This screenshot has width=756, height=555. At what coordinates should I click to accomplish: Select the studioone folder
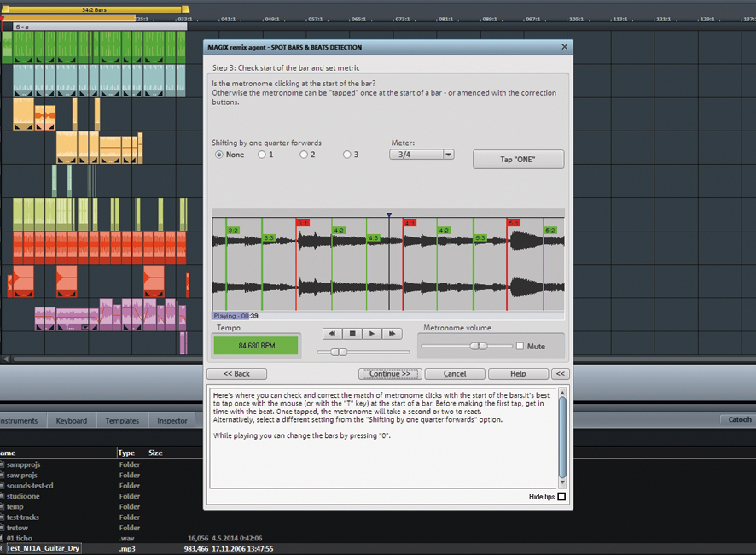click(23, 496)
